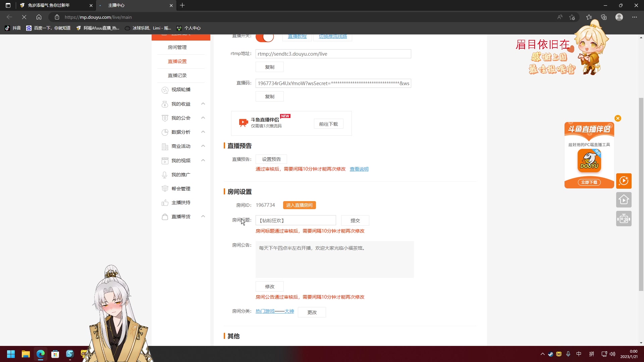Expand 我的视频 chevron
Viewport: 644px width, 362px height.
click(203, 161)
